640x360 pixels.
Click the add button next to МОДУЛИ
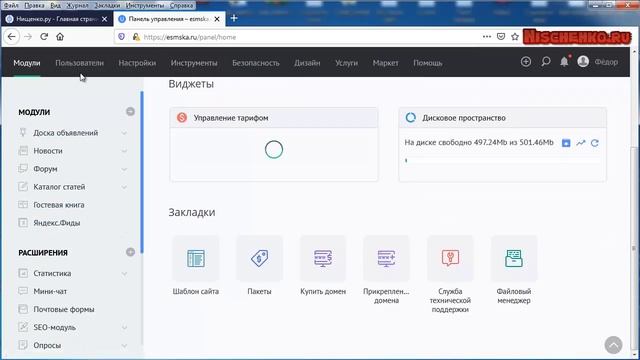[130, 111]
